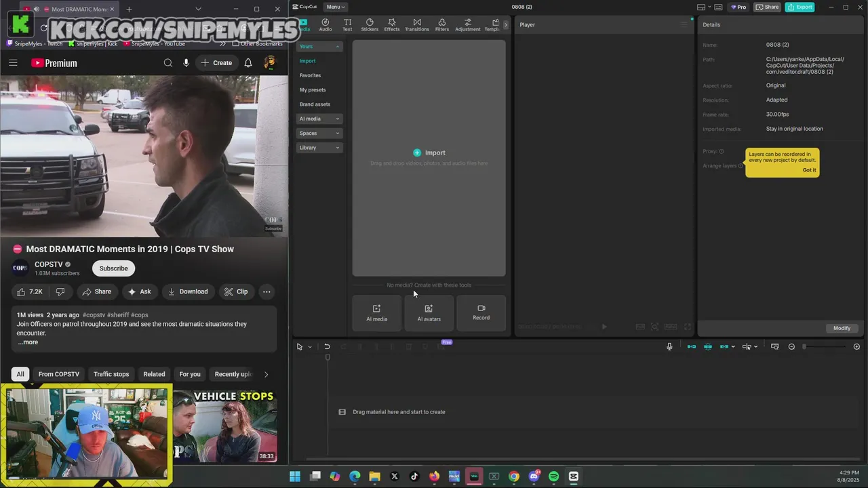Click the Undo icon in the timeline

coord(327,347)
